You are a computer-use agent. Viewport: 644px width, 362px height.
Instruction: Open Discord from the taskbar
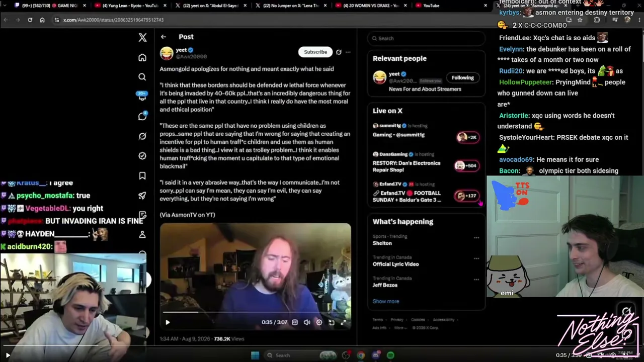click(376, 355)
